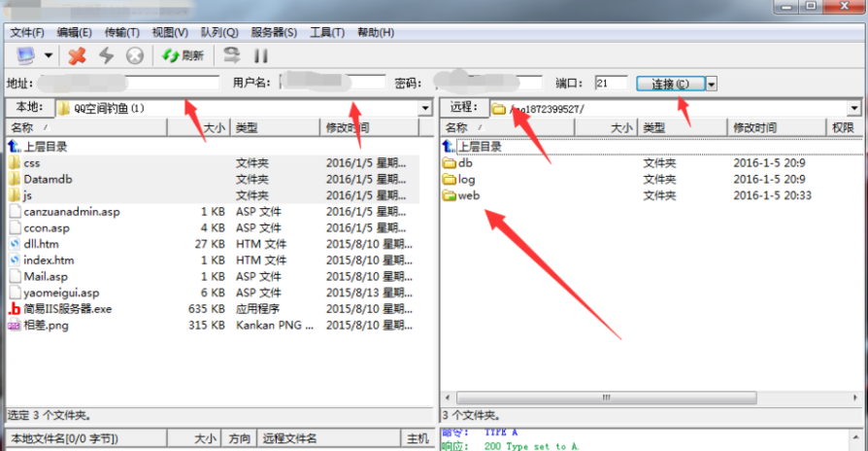Expand the local path dropdown
Image resolution: width=868 pixels, height=451 pixels.
coord(424,108)
